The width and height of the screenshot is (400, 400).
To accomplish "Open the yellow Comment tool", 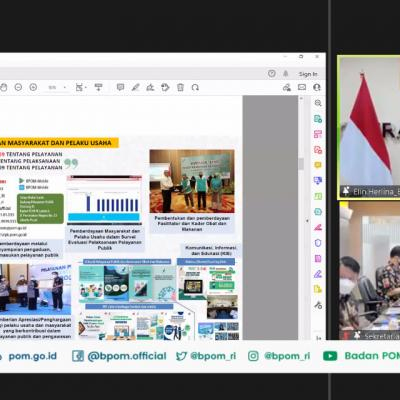I will (x=318, y=165).
